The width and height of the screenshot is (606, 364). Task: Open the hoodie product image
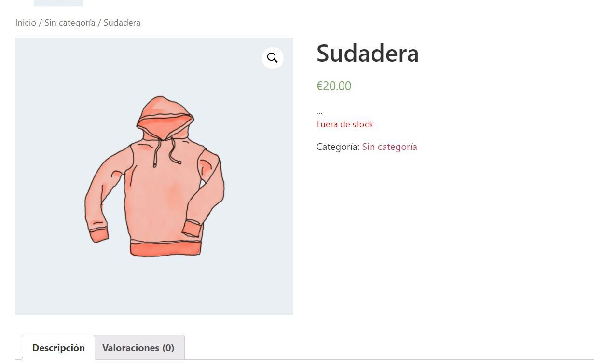(x=154, y=176)
